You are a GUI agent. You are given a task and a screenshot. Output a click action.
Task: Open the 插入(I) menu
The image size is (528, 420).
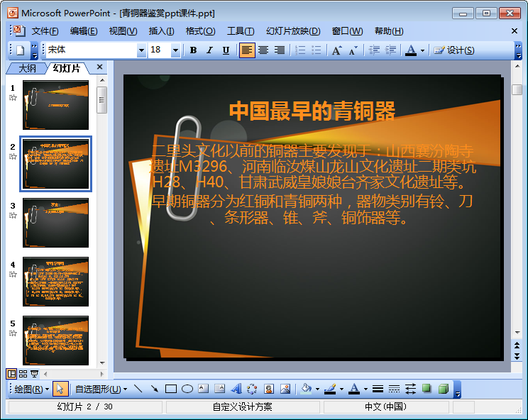pos(161,31)
